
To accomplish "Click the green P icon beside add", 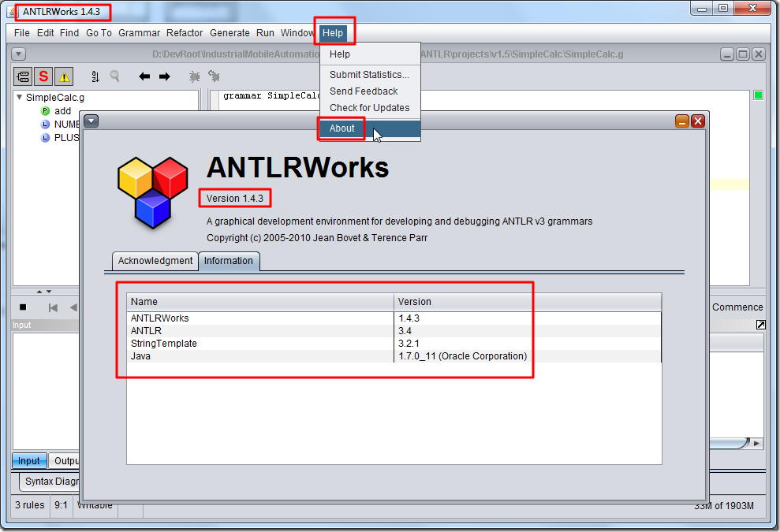I will coord(45,111).
